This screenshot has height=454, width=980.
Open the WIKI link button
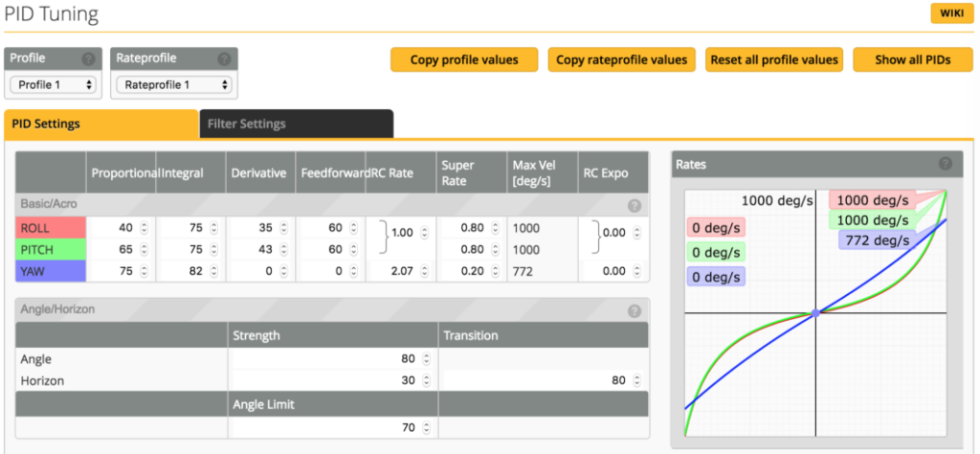click(x=951, y=13)
